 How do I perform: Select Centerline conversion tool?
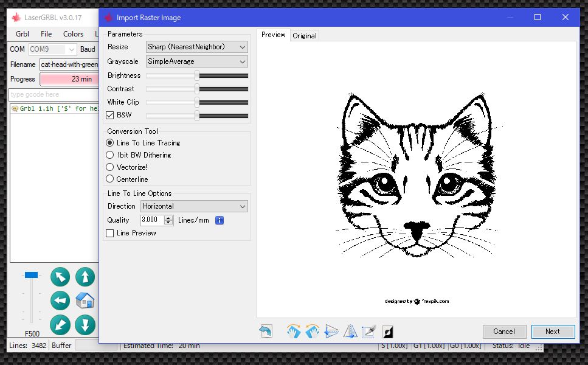(x=110, y=179)
